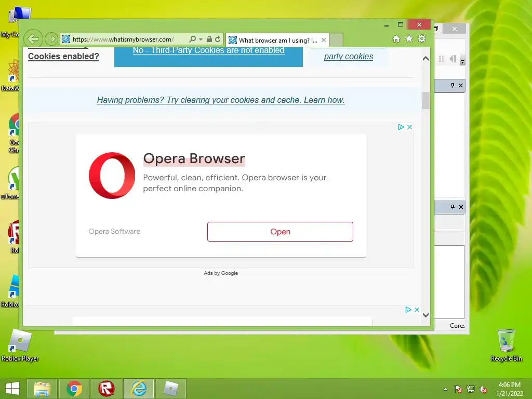This screenshot has width=532, height=399.
Task: Click the Internet Explorer forward arrow
Action: pos(51,39)
